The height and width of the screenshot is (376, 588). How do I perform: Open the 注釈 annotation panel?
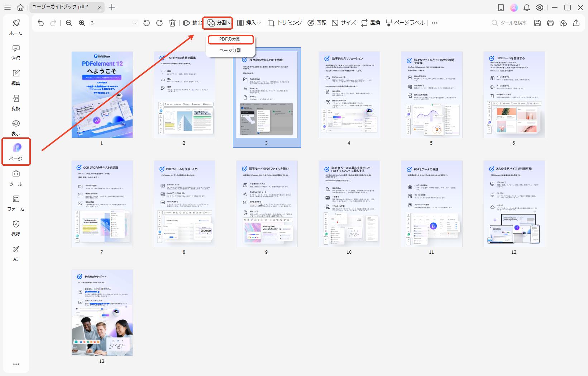pyautogui.click(x=16, y=52)
